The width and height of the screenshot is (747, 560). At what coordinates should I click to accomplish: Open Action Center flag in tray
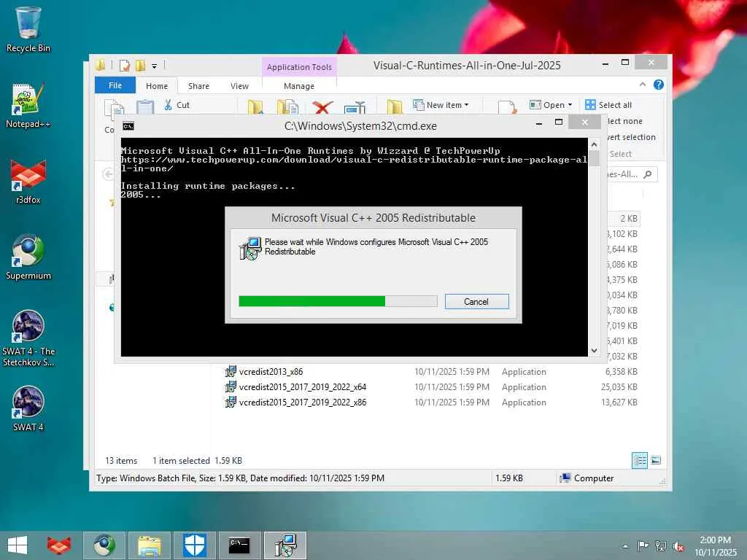(643, 545)
